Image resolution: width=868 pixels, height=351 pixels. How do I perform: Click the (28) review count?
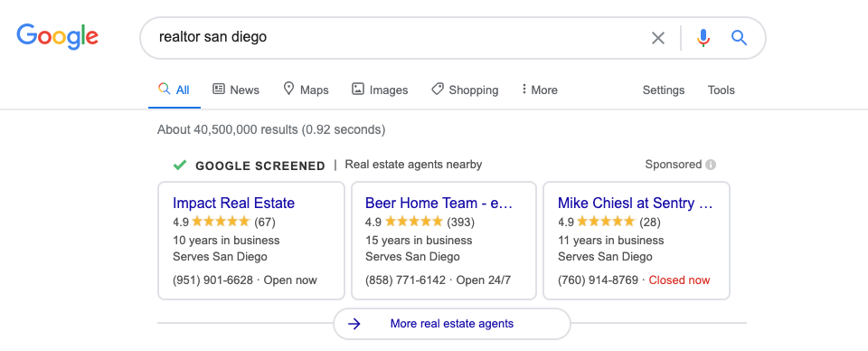[650, 222]
